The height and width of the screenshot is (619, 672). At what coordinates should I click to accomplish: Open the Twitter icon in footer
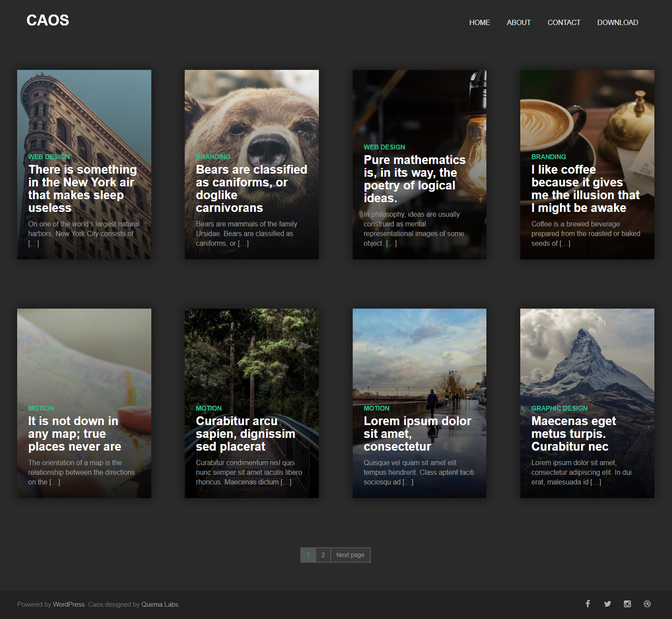point(607,604)
